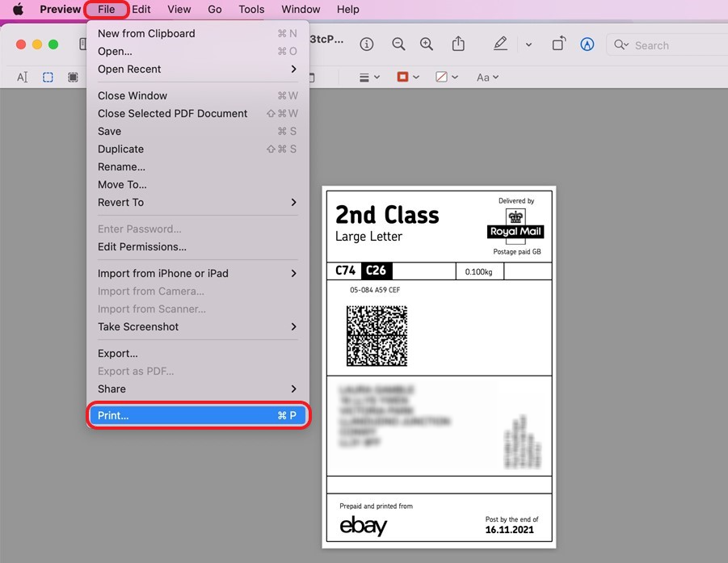Open the Border Color control
This screenshot has height=563, width=728.
402,77
